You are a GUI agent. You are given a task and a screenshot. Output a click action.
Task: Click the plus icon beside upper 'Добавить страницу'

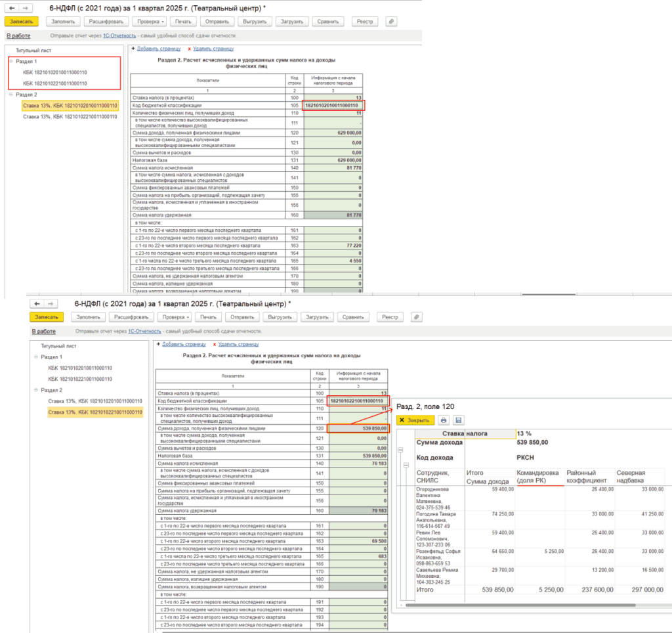point(133,48)
